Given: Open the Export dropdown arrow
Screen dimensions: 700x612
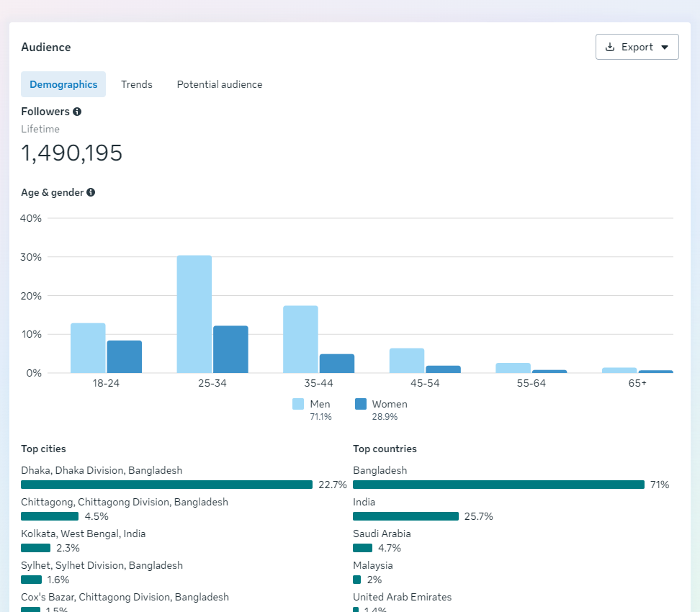Looking at the screenshot, I should (665, 48).
